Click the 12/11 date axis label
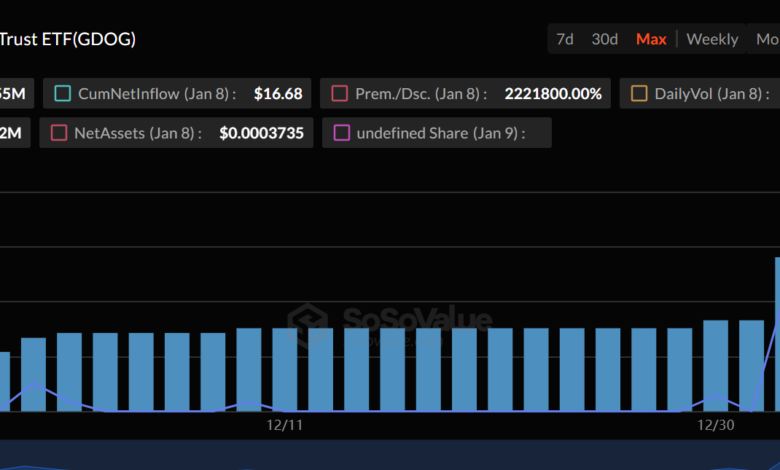The height and width of the screenshot is (470, 780). 285,425
